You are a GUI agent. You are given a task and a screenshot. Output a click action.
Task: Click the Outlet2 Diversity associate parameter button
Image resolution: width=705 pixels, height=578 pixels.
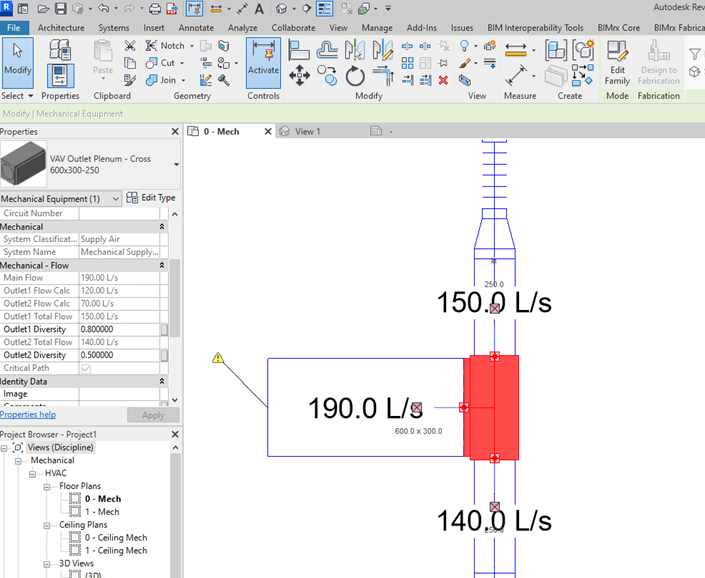[165, 356]
